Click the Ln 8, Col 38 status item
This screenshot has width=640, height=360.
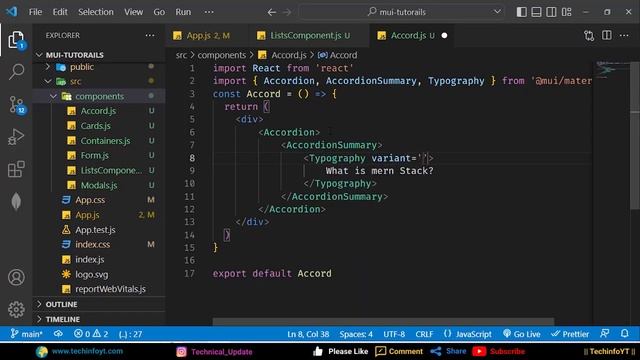[308, 334]
